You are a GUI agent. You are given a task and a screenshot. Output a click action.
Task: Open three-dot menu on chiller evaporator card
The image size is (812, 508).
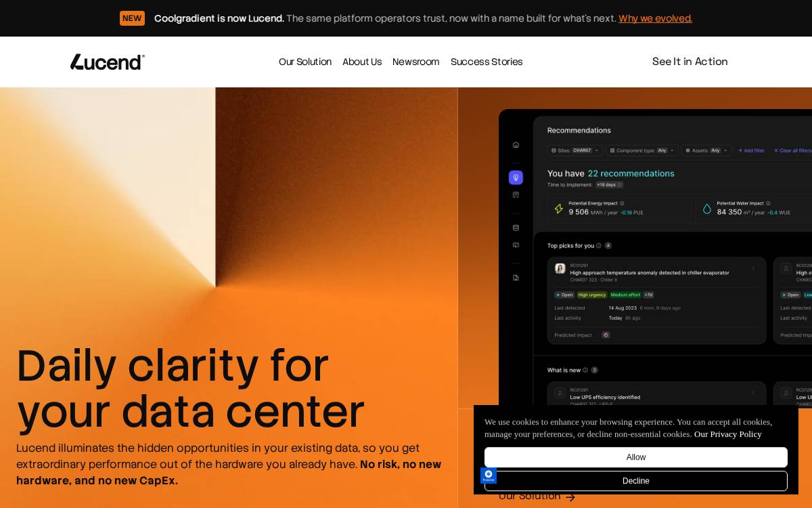pyautogui.click(x=753, y=268)
